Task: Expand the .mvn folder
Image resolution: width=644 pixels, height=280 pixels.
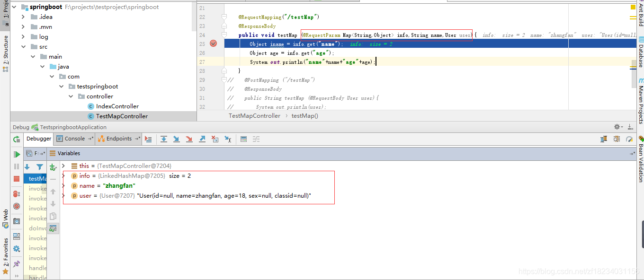Action: [23, 27]
